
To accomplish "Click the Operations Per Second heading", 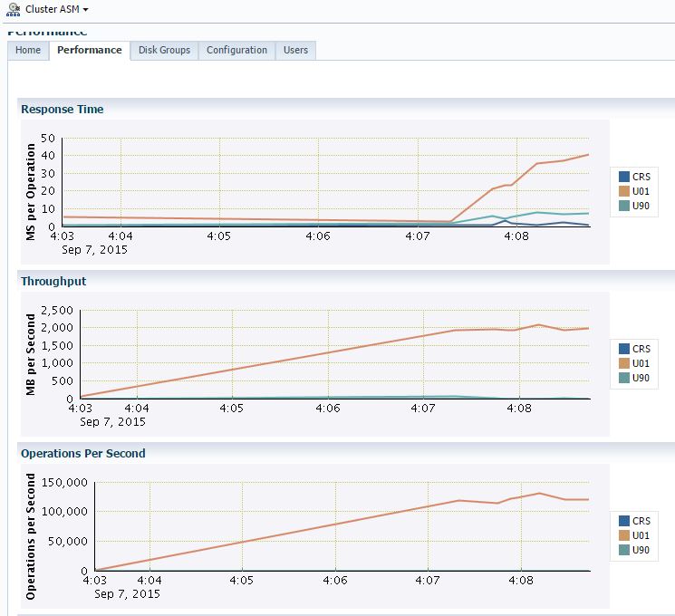I will pos(83,453).
